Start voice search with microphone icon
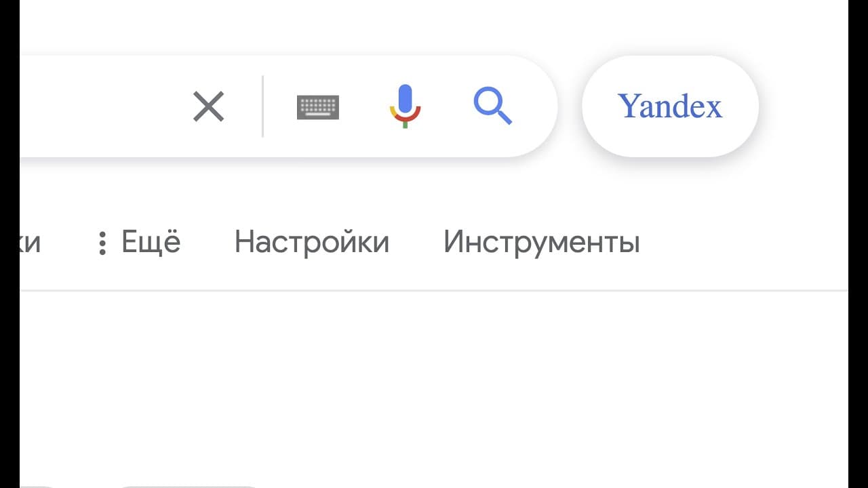The image size is (868, 488). (405, 106)
